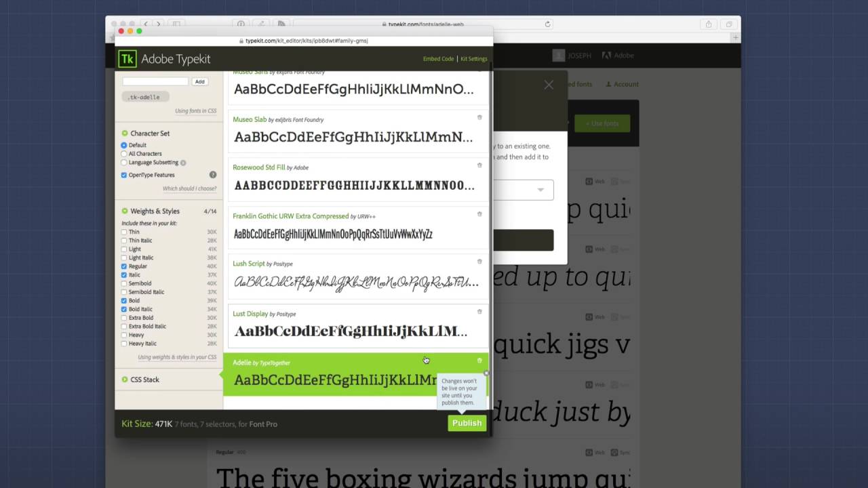Uncheck the Italic style checkbox
This screenshot has width=868, height=488.
coord(124,274)
